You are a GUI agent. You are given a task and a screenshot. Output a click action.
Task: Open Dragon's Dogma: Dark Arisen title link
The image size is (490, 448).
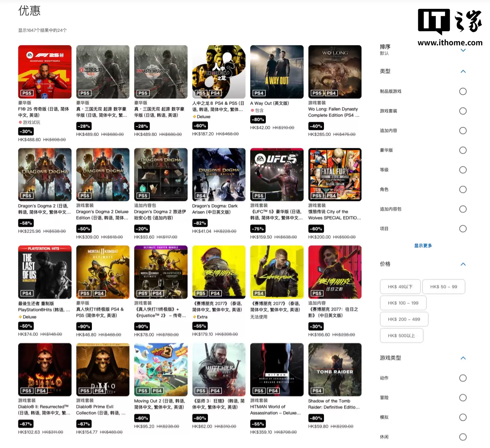[215, 209]
